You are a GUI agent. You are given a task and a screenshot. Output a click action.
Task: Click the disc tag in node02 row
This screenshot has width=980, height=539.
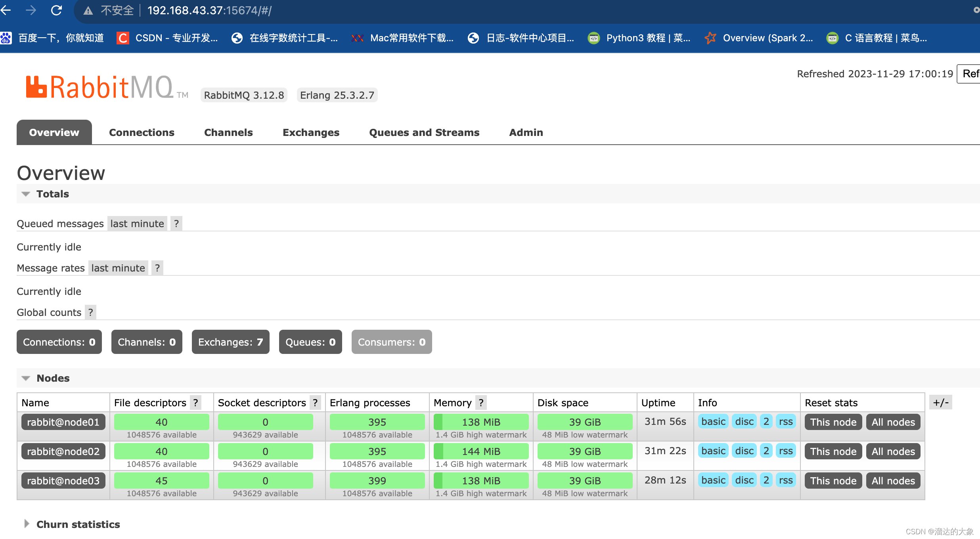coord(744,451)
